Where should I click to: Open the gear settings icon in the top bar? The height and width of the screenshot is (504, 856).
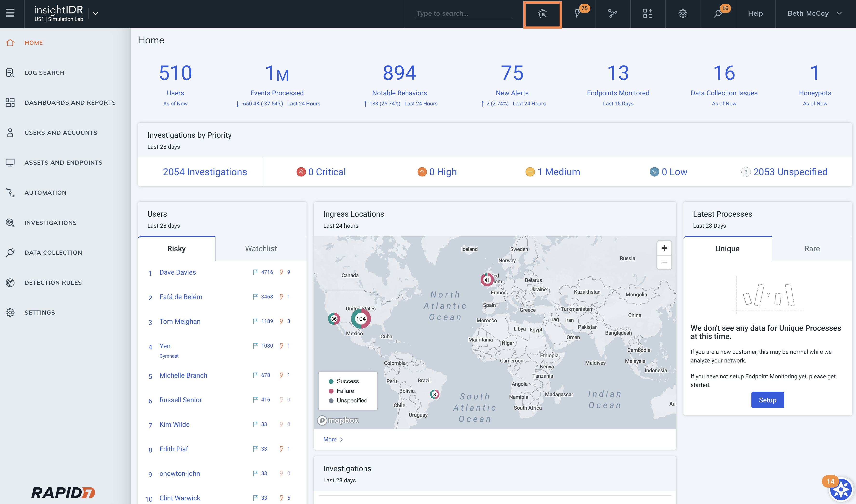click(683, 13)
